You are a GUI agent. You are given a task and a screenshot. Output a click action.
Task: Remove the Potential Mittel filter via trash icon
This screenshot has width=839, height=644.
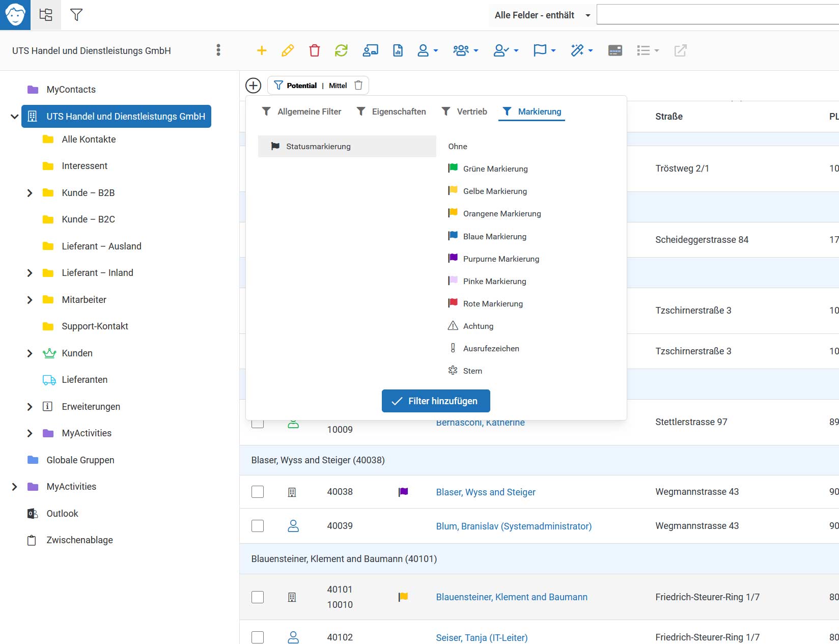(358, 86)
